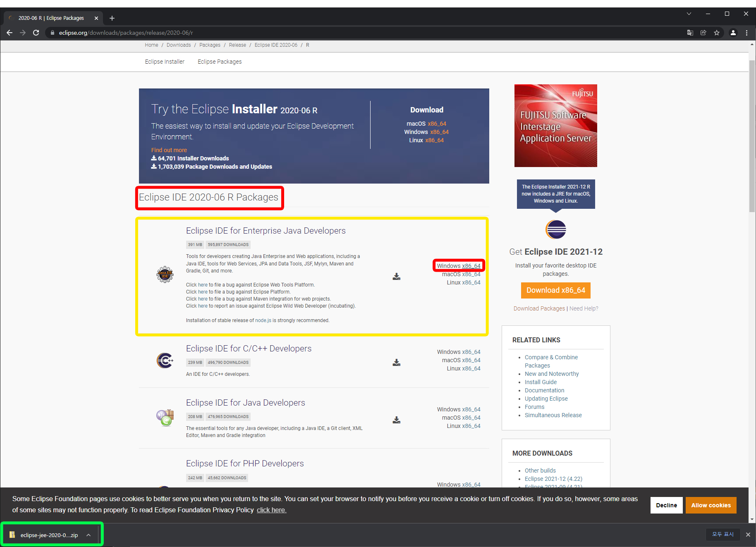Image resolution: width=756 pixels, height=547 pixels.
Task: Click the share page icon in address bar
Action: pos(703,33)
